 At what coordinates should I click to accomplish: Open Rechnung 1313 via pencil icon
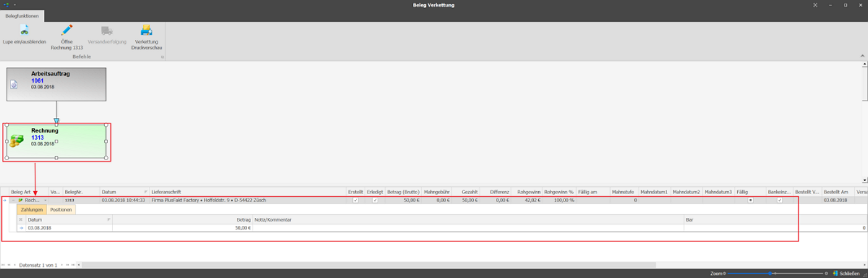pos(67,30)
